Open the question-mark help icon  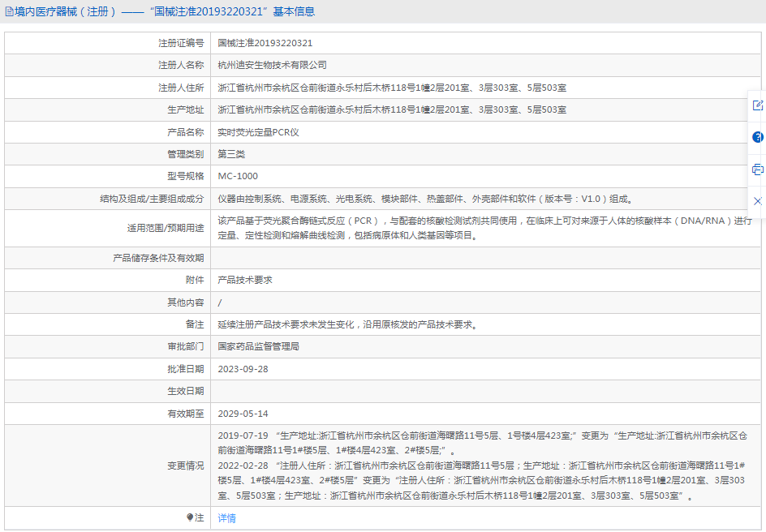coord(758,137)
